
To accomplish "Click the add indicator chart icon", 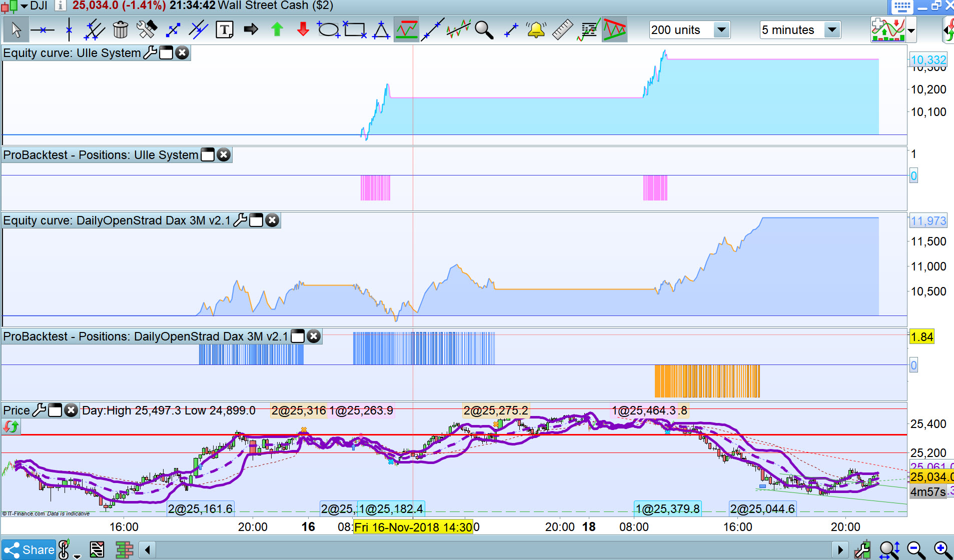I will [x=888, y=30].
